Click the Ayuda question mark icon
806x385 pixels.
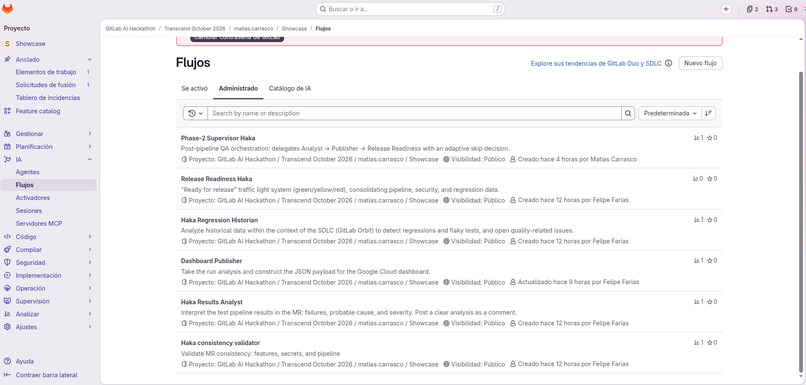7,361
